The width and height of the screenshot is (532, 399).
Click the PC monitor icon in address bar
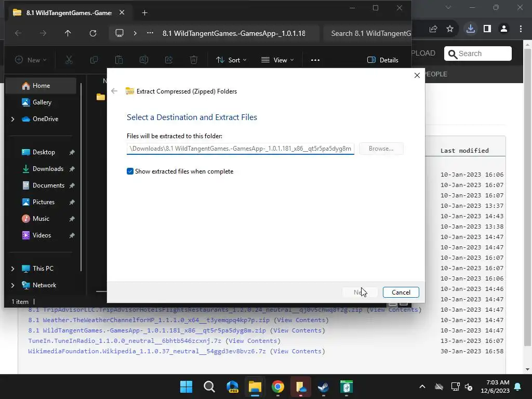click(119, 33)
